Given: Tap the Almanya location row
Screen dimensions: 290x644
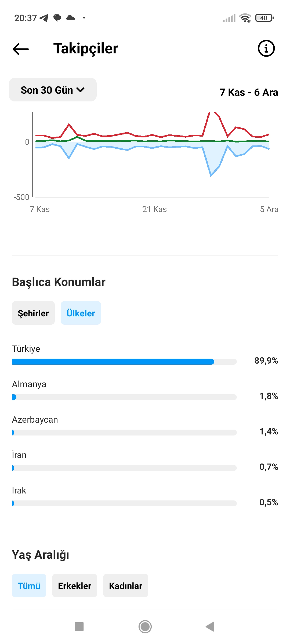Looking at the screenshot, I should [x=145, y=391].
